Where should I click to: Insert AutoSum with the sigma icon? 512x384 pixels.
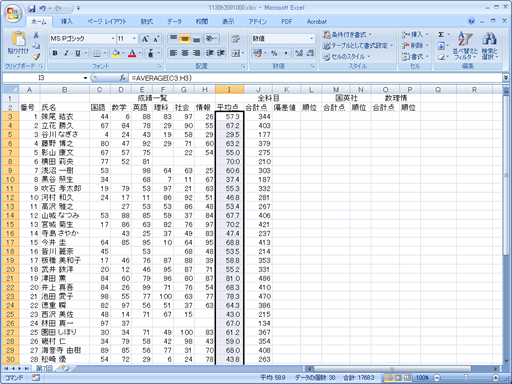click(441, 34)
